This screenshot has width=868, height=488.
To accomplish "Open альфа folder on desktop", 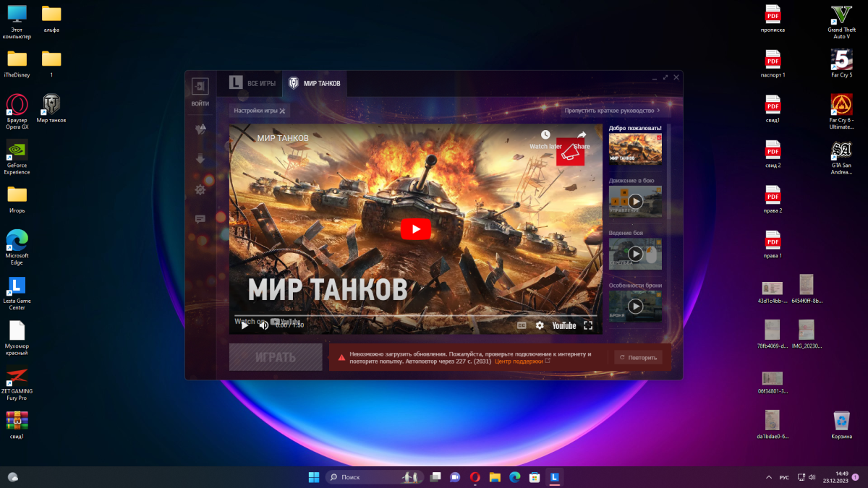I will point(51,19).
